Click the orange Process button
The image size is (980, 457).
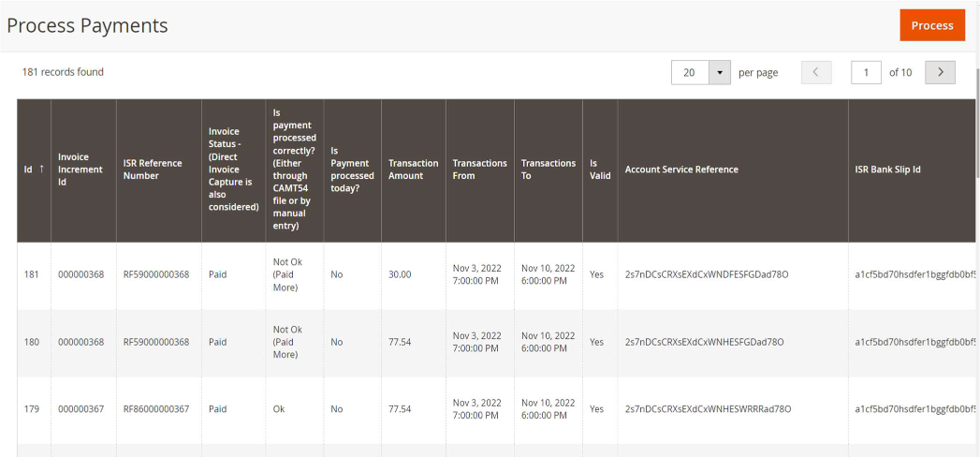pos(931,25)
